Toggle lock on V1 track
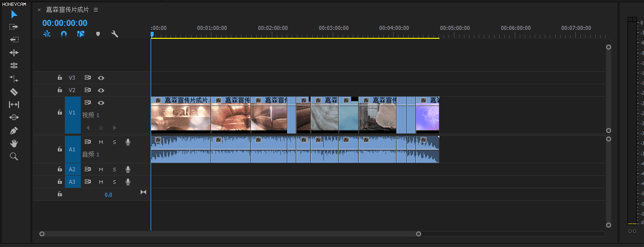 click(x=59, y=113)
